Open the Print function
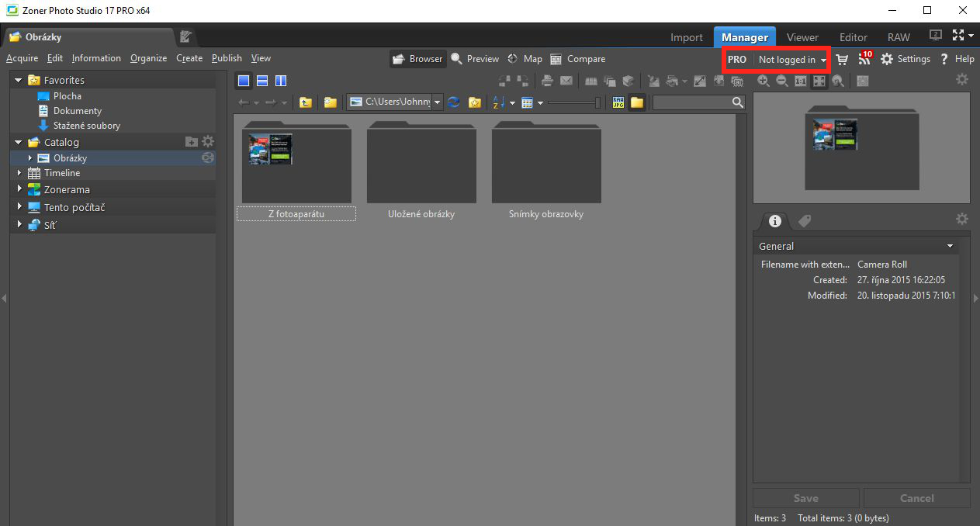The width and height of the screenshot is (980, 526). tap(547, 80)
